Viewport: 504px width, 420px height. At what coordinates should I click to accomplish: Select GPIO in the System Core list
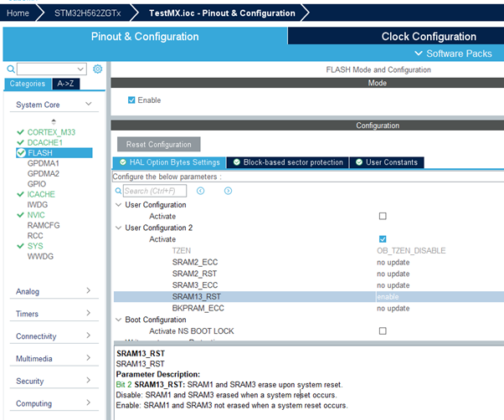(37, 184)
